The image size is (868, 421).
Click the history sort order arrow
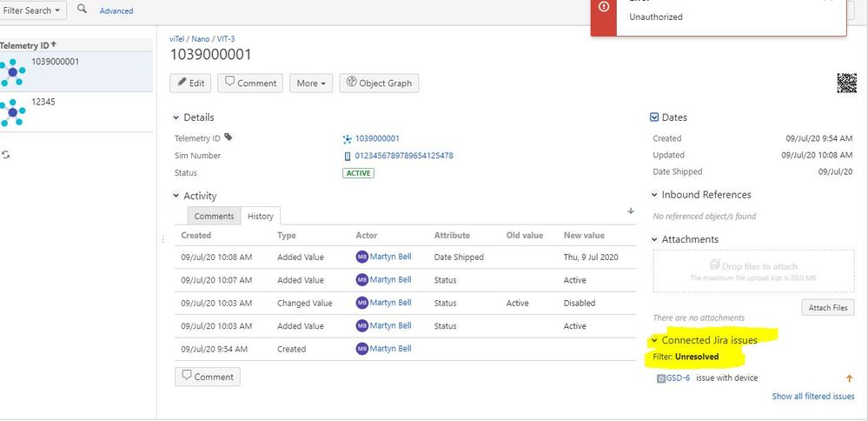click(x=631, y=211)
